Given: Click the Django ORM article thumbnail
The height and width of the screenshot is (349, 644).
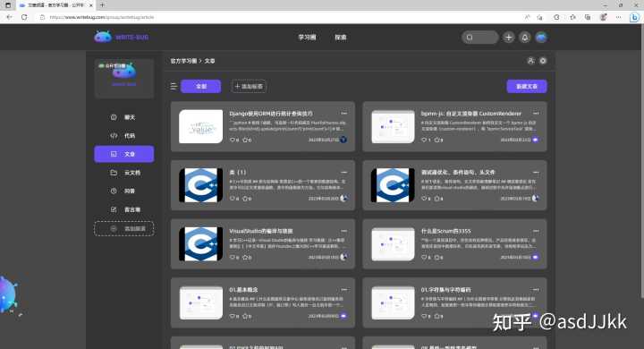Looking at the screenshot, I should [201, 126].
